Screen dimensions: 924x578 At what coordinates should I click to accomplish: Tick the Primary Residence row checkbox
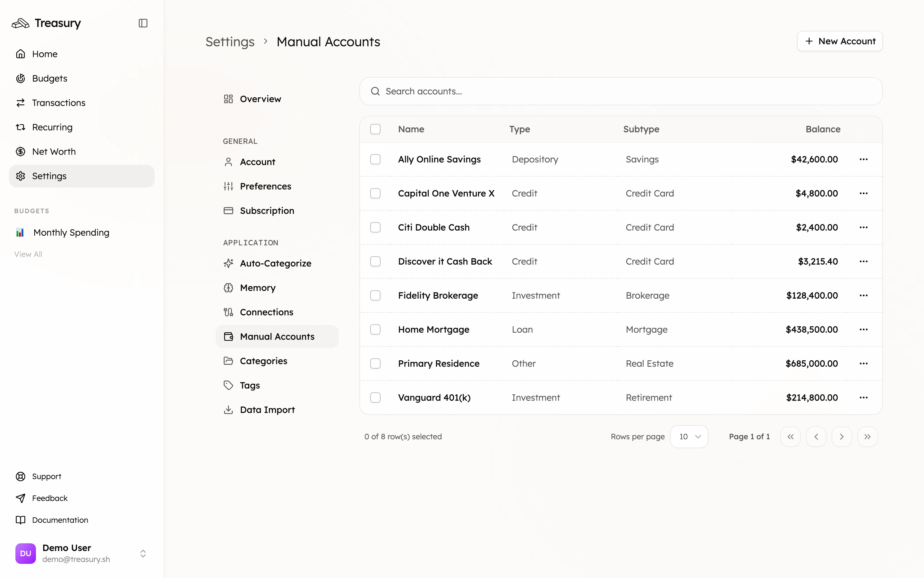[375, 363]
